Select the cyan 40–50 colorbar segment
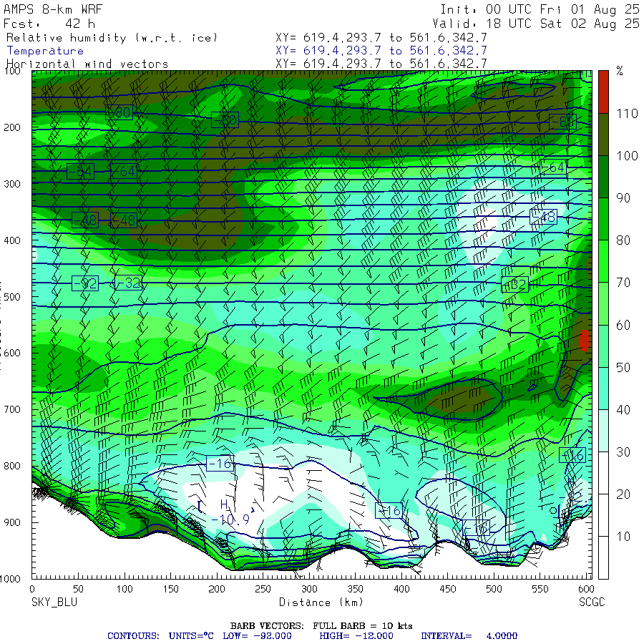The image size is (644, 644). tap(603, 388)
